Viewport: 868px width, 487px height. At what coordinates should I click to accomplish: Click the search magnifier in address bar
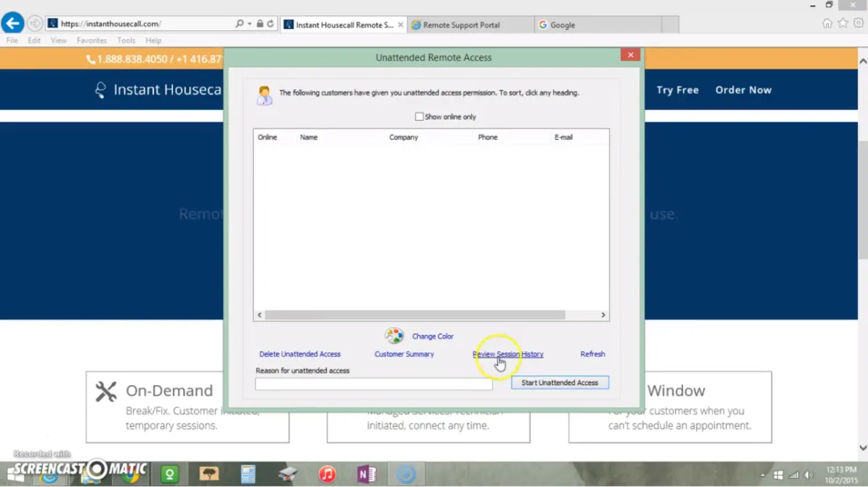point(239,24)
